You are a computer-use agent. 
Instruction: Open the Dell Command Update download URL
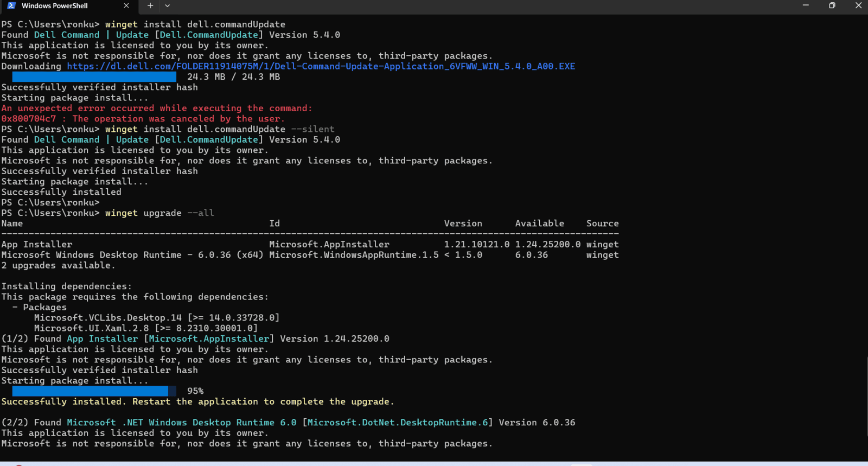321,66
